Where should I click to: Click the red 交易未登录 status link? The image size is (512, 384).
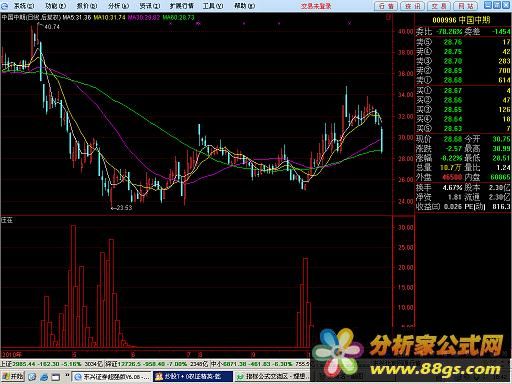pyautogui.click(x=316, y=6)
